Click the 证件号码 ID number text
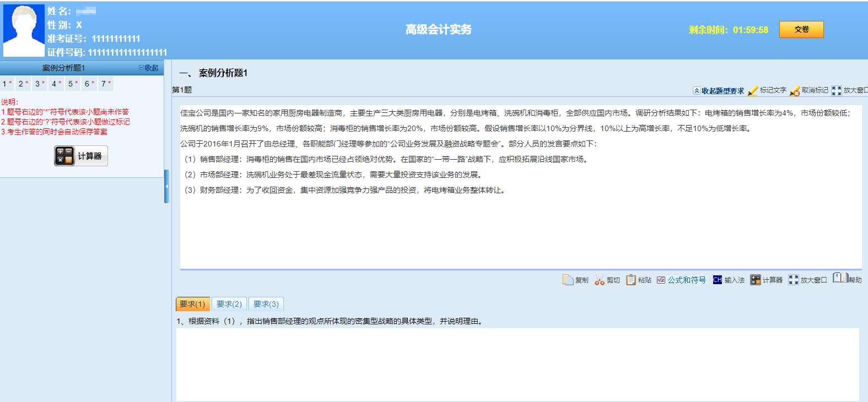This screenshot has width=868, height=402. pos(107,52)
